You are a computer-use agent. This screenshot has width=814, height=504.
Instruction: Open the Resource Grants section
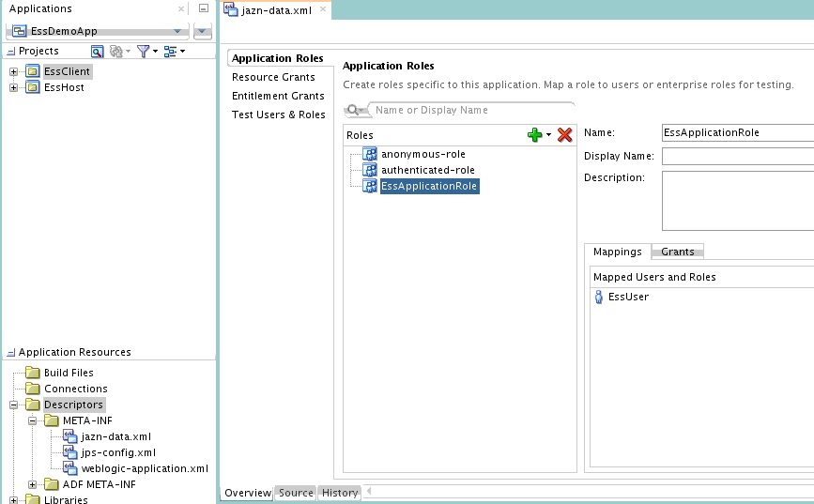[x=273, y=77]
